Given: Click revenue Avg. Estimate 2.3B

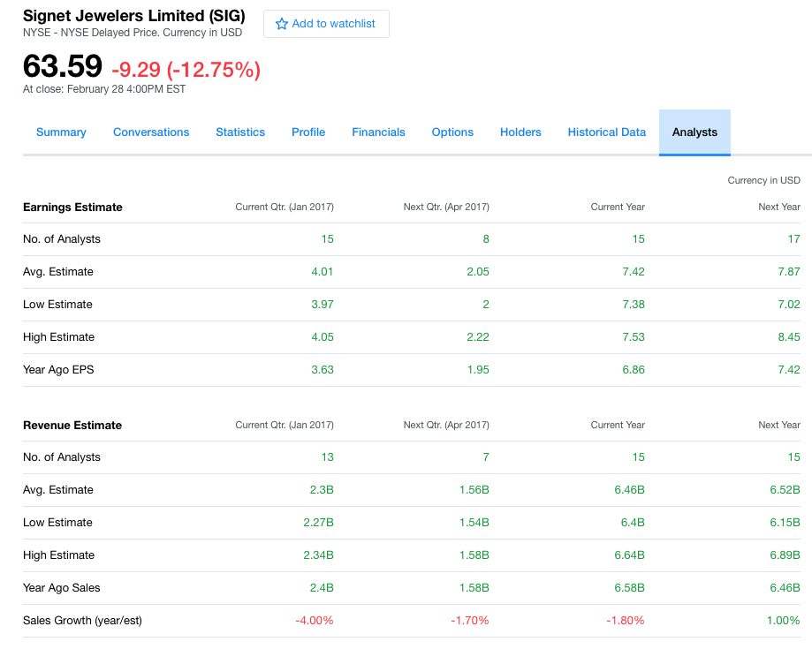Looking at the screenshot, I should click(322, 489).
